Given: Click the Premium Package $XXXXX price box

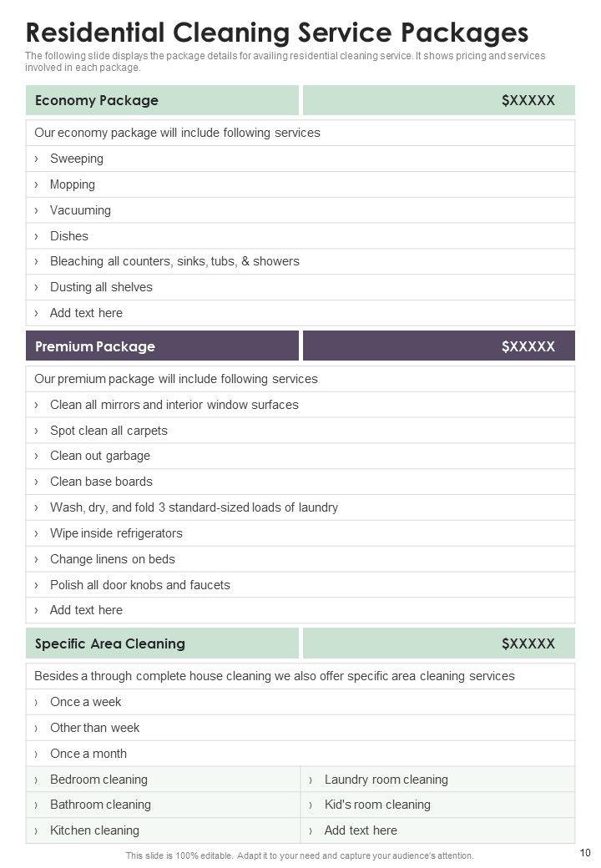Looking at the screenshot, I should 439,346.
